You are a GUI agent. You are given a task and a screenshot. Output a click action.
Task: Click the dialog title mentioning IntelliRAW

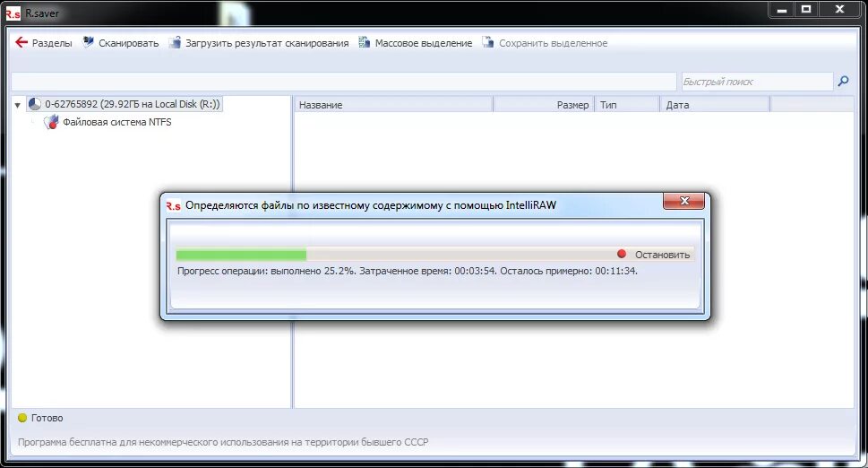pyautogui.click(x=371, y=205)
